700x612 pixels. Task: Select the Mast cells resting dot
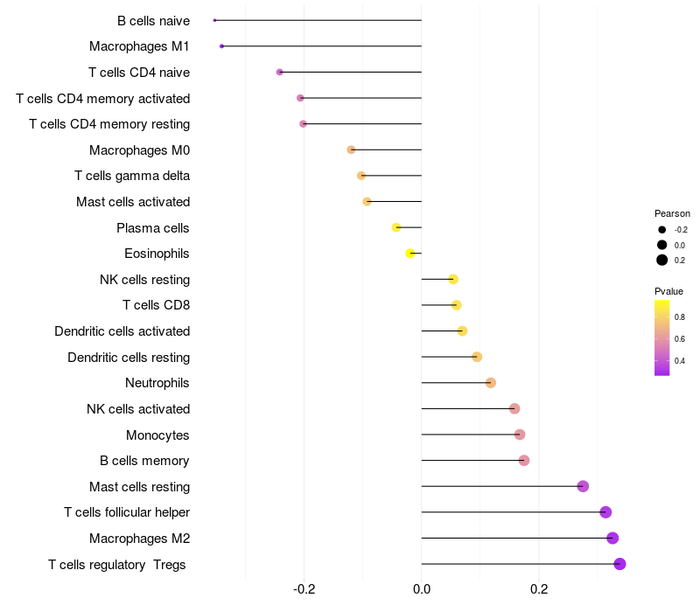point(583,486)
